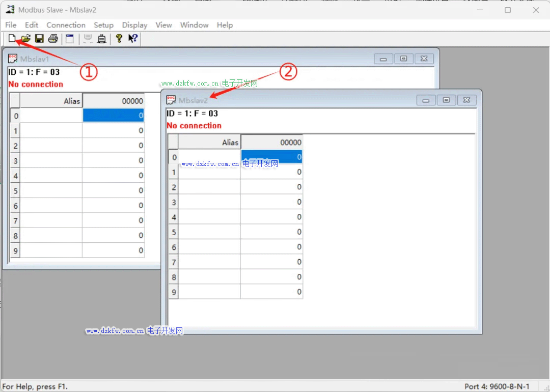Select row 3 value cell in Mbslav2
The height and width of the screenshot is (392, 550).
click(x=271, y=202)
